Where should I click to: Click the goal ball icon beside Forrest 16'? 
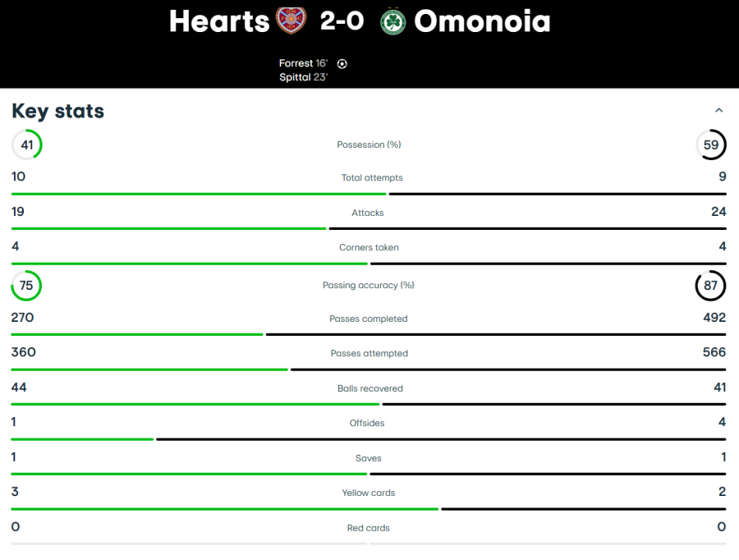point(342,64)
